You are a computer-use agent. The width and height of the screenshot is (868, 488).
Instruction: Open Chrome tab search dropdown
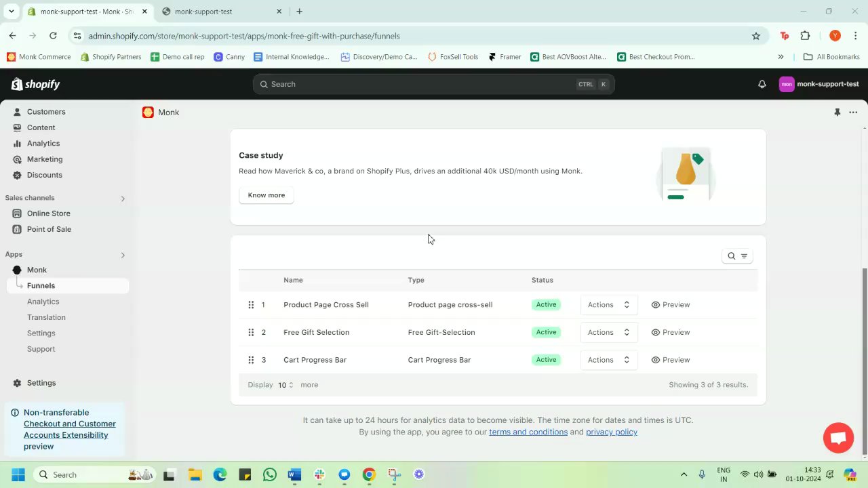11,12
